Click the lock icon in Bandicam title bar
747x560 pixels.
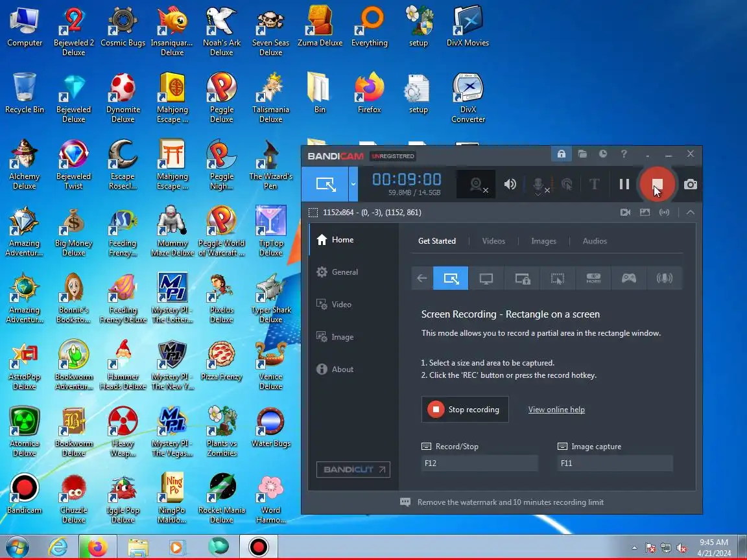point(561,154)
